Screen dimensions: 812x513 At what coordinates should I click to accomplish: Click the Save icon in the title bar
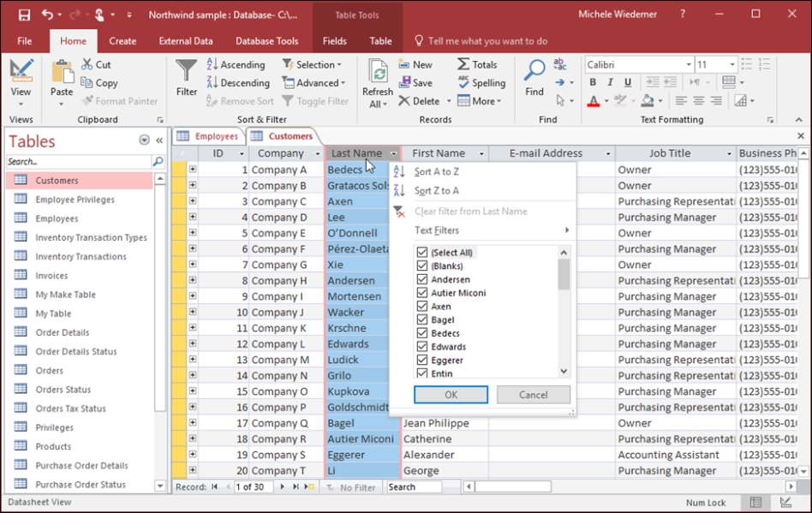(24, 15)
